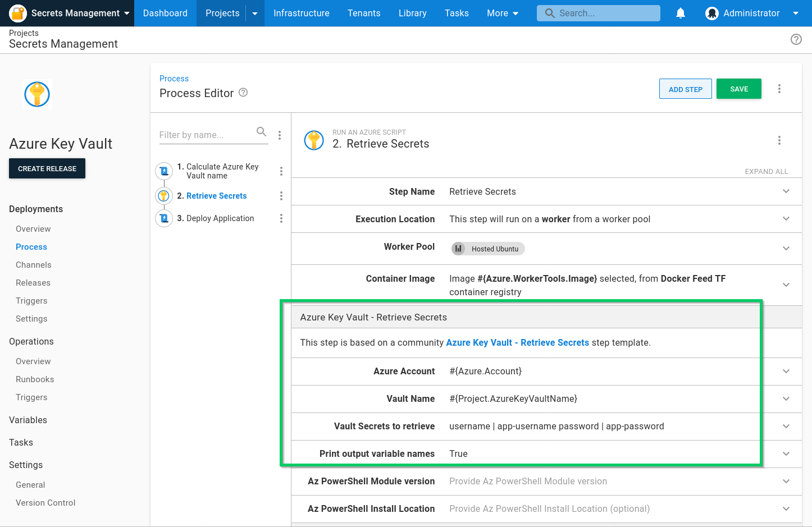
Task: Open the page help question mark icon
Action: coord(796,39)
